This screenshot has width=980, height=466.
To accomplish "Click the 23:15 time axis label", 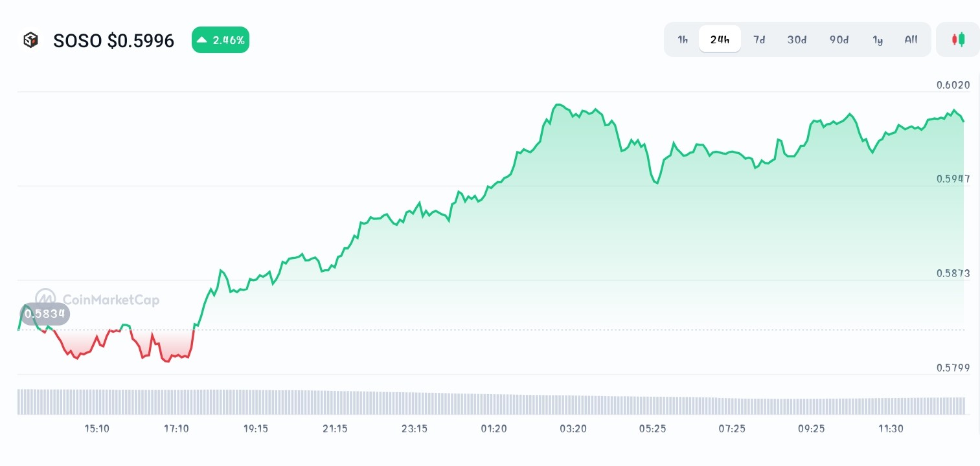I will (x=415, y=428).
